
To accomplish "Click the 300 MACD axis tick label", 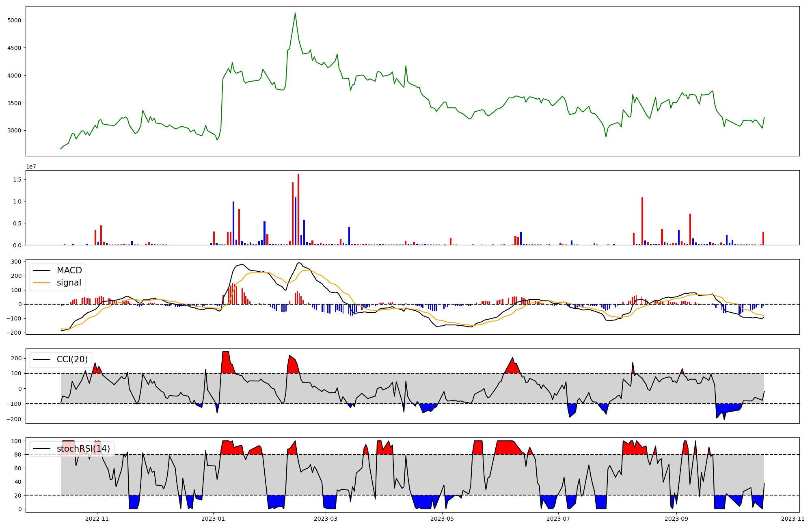I will pos(16,262).
